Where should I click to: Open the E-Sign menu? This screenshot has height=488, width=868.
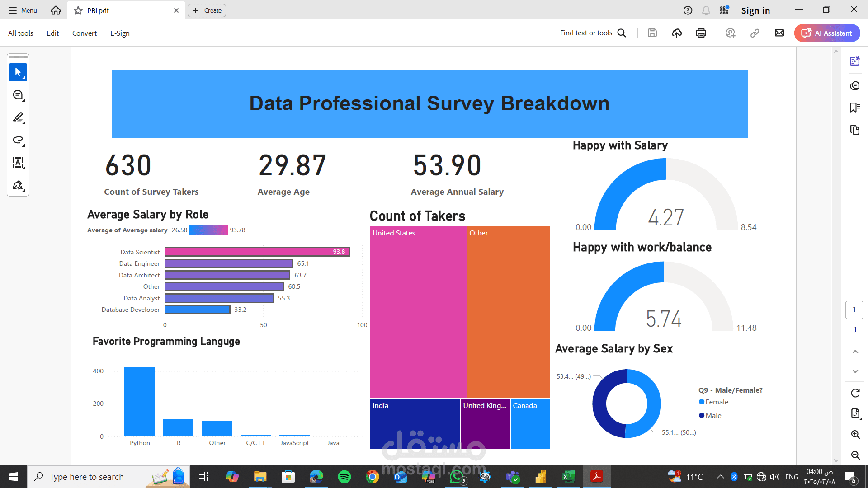coord(120,33)
